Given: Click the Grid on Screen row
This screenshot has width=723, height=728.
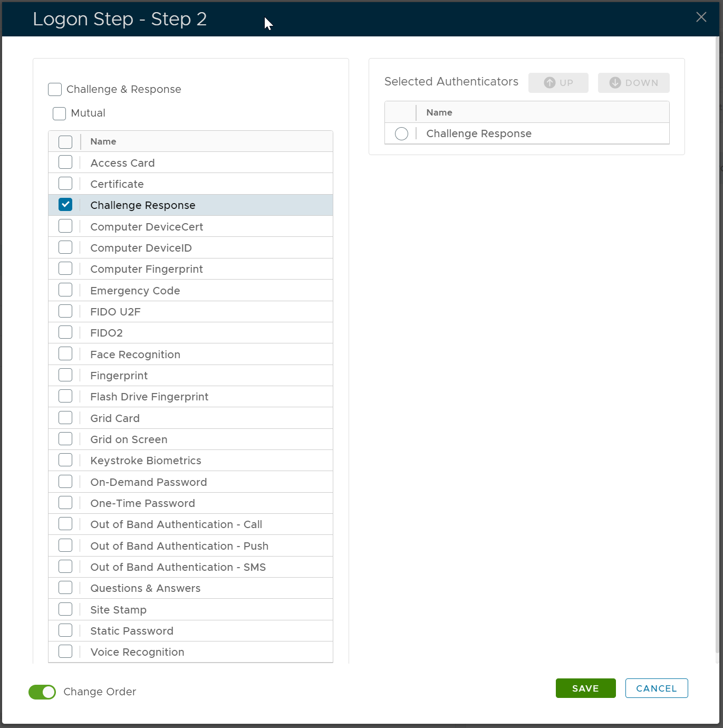Looking at the screenshot, I should tap(129, 439).
